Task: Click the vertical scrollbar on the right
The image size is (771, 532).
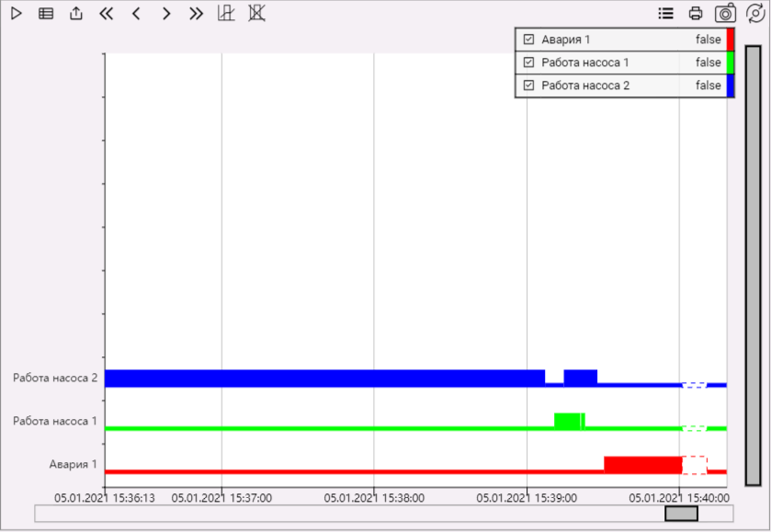Action: 753,265
